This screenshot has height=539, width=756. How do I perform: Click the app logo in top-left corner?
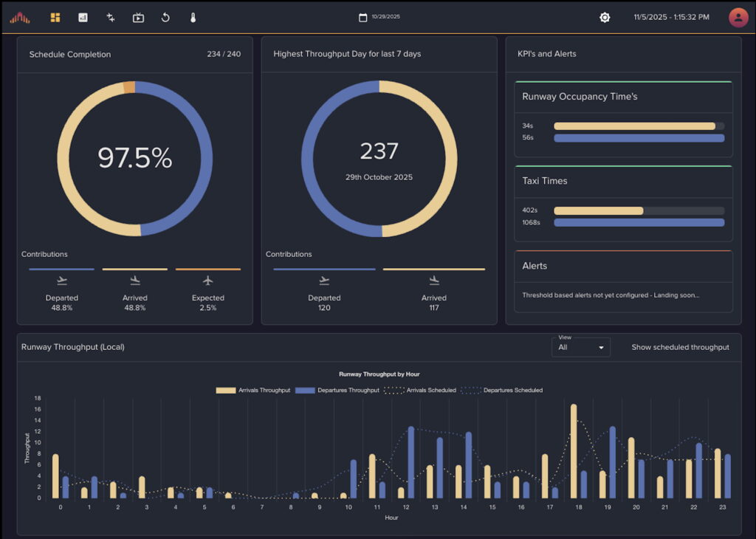pyautogui.click(x=20, y=17)
